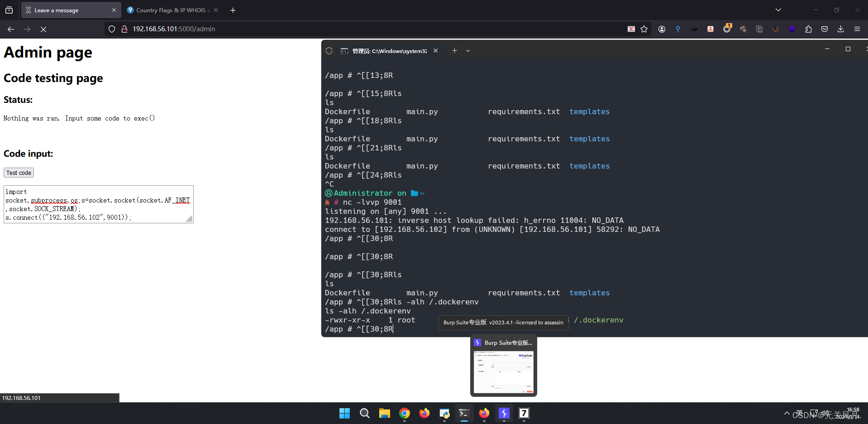The width and height of the screenshot is (868, 424).
Task: Click the insecure connection padlock icon
Action: pyautogui.click(x=124, y=29)
